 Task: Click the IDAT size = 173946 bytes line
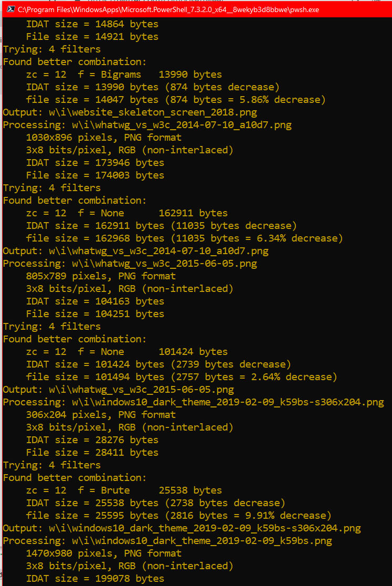[x=95, y=163]
